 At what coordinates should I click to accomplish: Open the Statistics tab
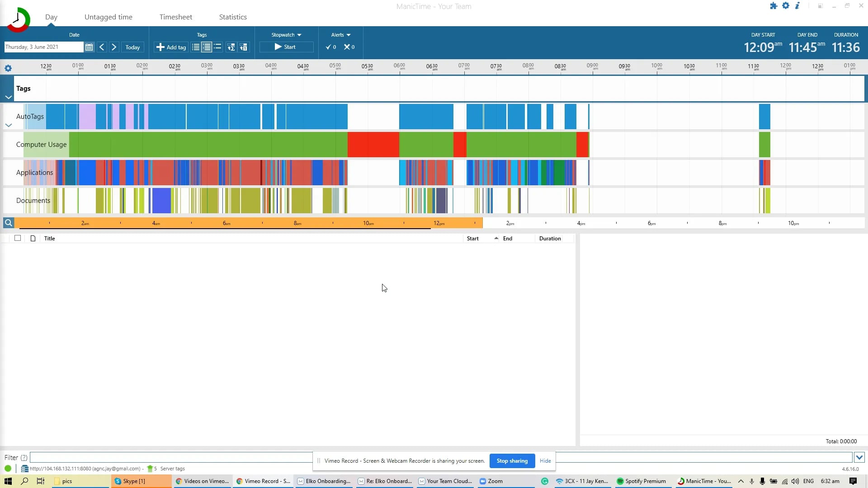(x=233, y=17)
